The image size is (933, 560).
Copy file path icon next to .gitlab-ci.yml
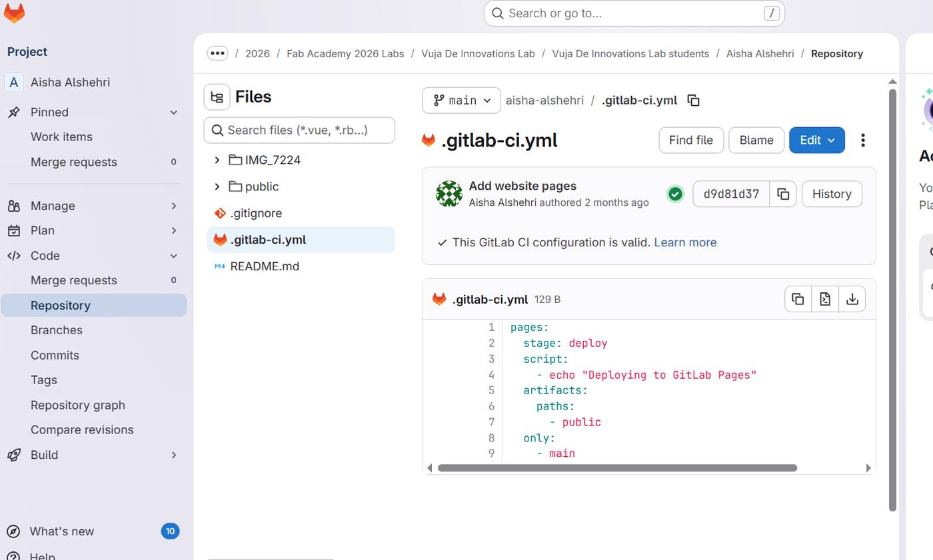[693, 101]
